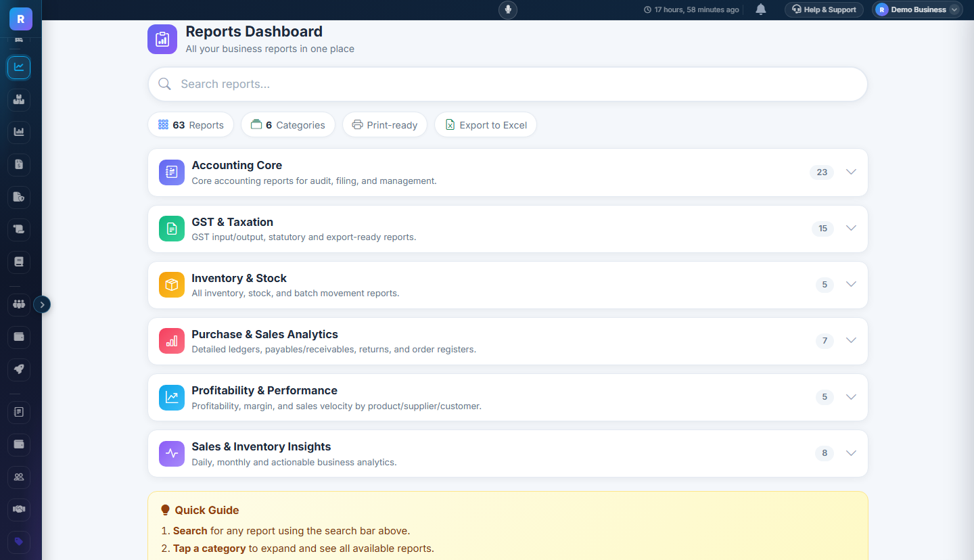Click the 7 count badge on Purchase & Sales
The width and height of the screenshot is (974, 560).
pyautogui.click(x=825, y=340)
